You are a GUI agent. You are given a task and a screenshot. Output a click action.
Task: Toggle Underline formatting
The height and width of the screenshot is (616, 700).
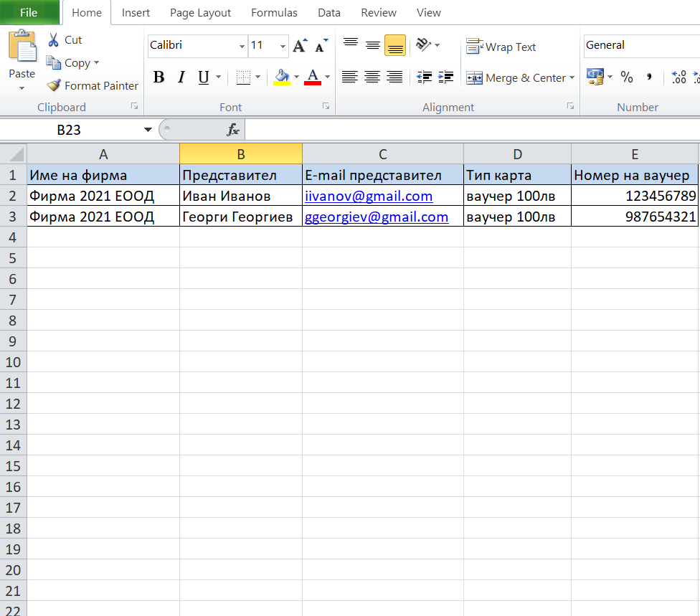point(203,77)
